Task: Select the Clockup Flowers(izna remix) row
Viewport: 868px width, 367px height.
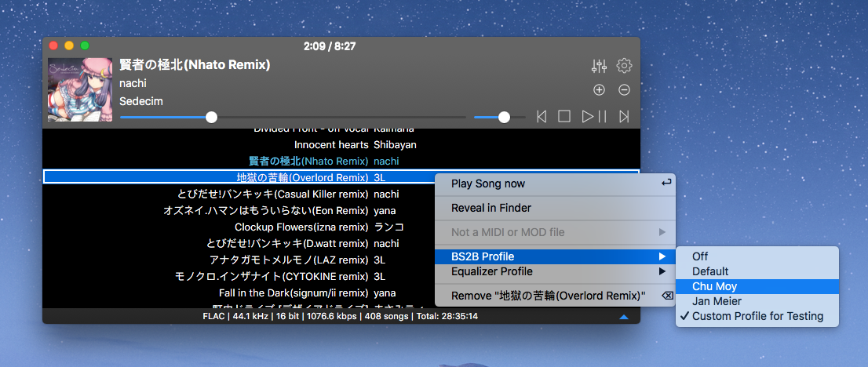Action: pos(341,227)
